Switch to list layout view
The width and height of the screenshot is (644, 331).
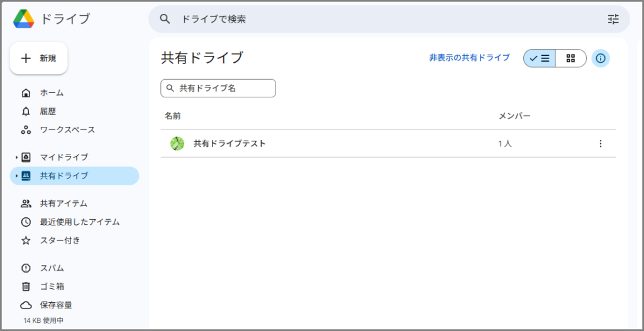pos(540,58)
